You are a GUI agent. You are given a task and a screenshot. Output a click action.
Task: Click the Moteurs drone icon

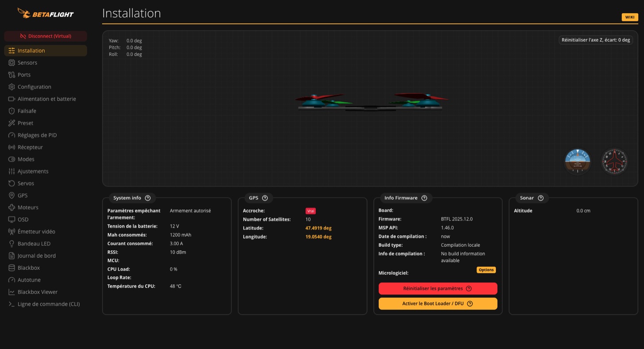click(x=11, y=207)
